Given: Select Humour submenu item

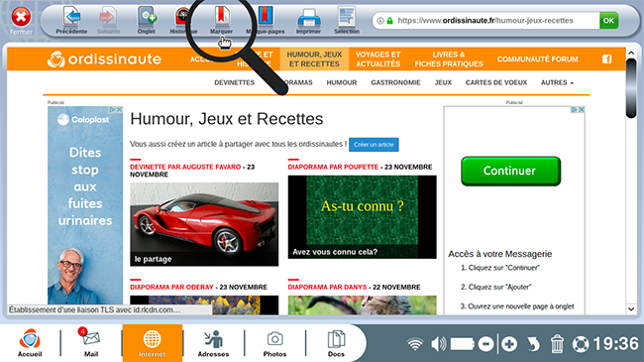Looking at the screenshot, I should pos(342,82).
